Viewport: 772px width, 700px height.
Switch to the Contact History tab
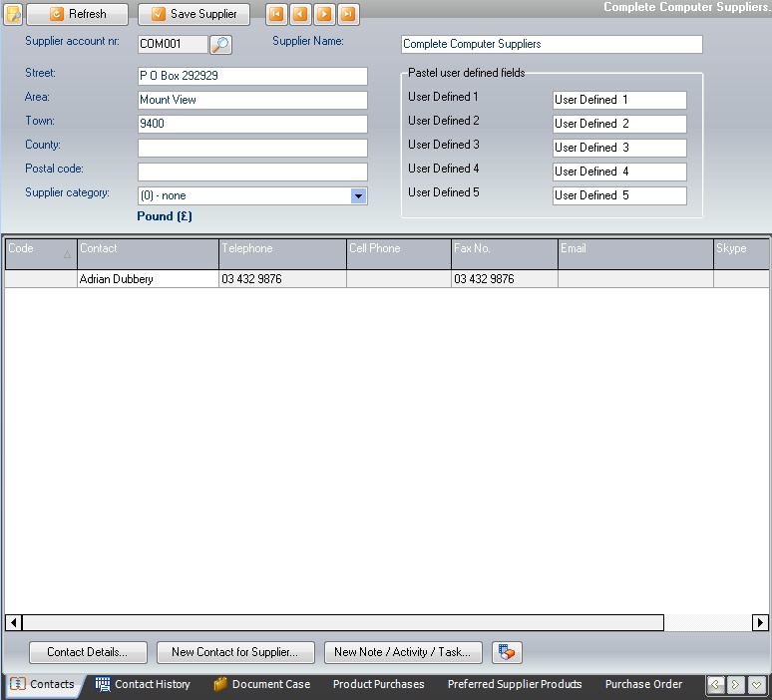[x=143, y=685]
